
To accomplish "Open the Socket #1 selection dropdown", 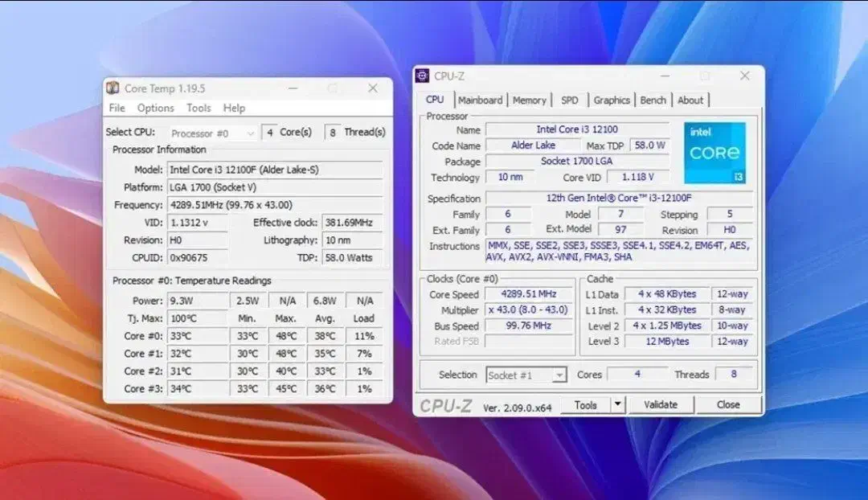I will tap(526, 375).
